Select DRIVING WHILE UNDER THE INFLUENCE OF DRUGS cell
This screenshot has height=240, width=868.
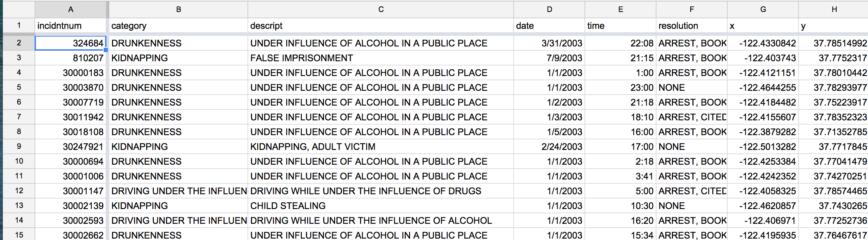(x=381, y=191)
